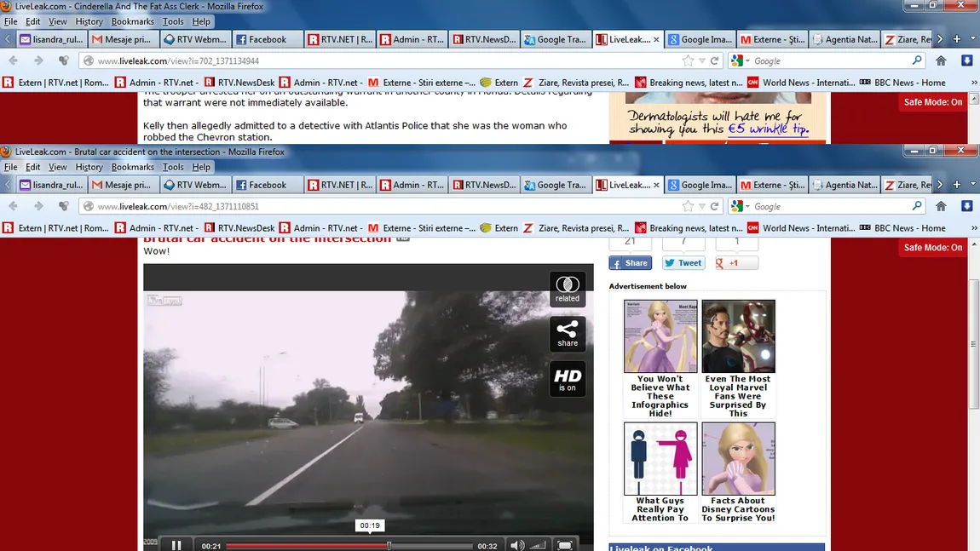Reload the page in front window
This screenshot has width=980, height=551.
click(714, 206)
